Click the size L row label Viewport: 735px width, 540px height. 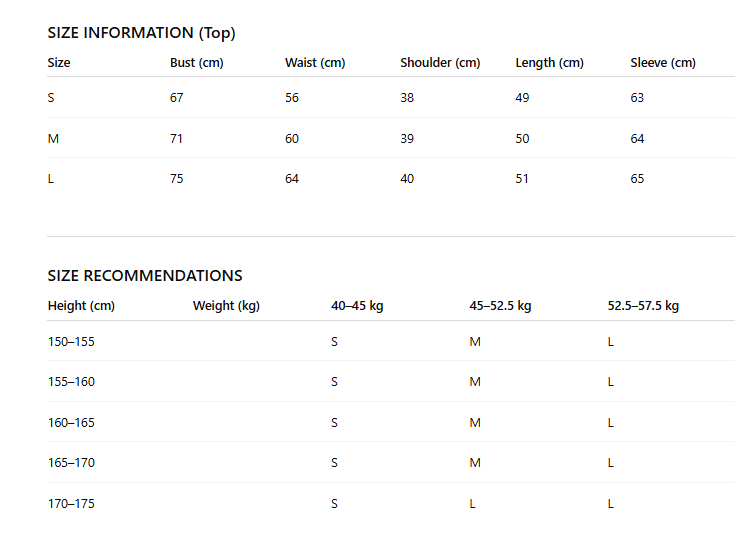(51, 179)
